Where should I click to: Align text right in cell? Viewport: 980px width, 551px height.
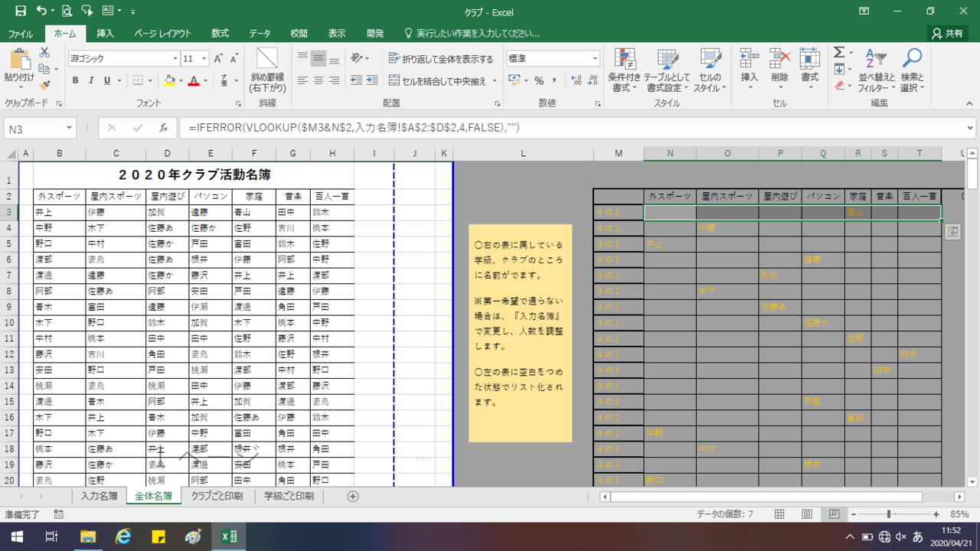point(335,80)
